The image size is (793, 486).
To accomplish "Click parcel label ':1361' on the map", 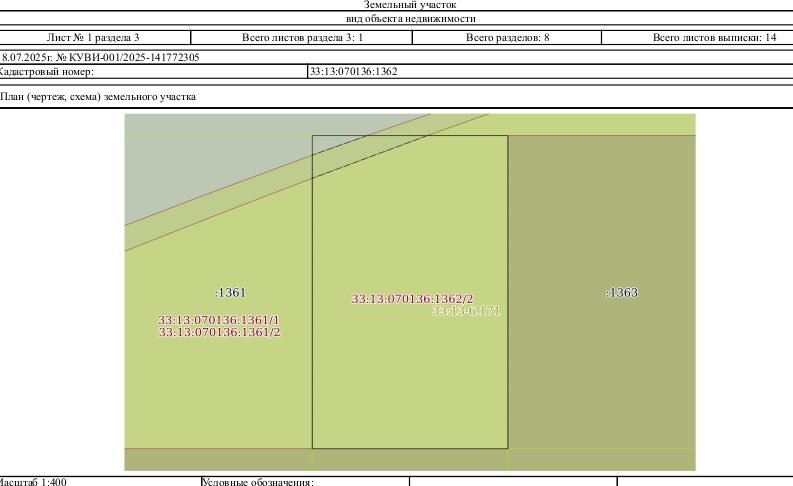I will [230, 292].
